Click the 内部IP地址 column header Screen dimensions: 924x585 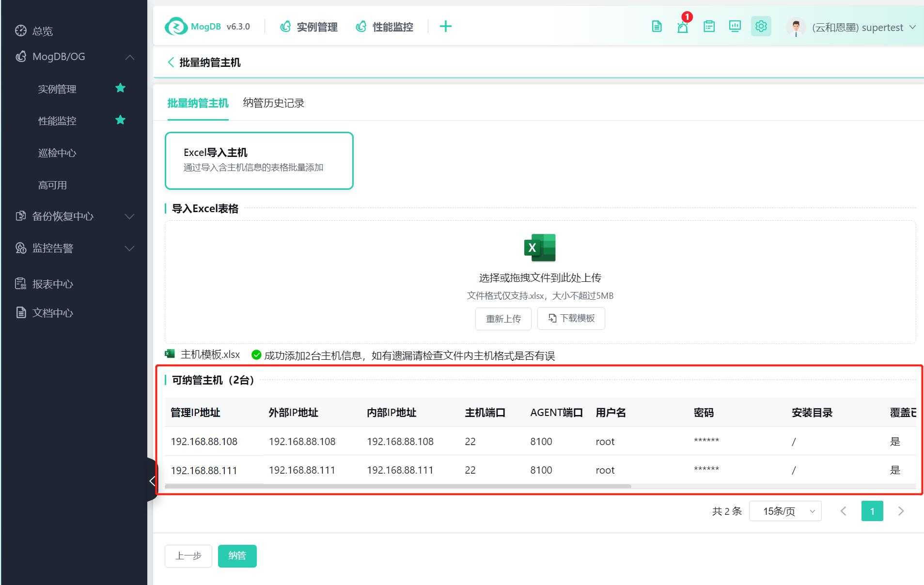pyautogui.click(x=392, y=413)
